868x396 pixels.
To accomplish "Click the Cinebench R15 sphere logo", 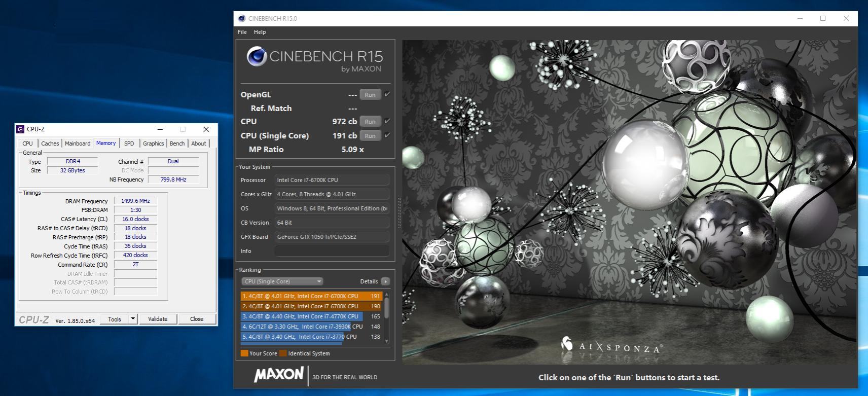I will click(257, 56).
